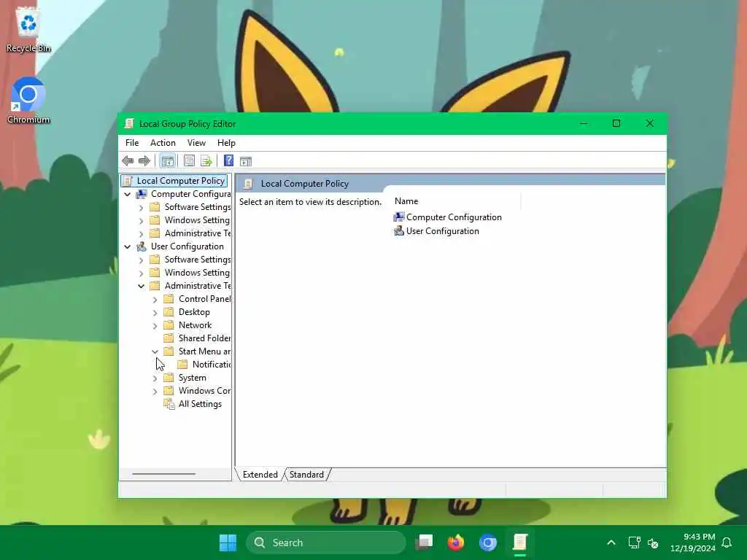Toggle Show/Hide Console Tree toolbar icon
Viewport: 747px width, 560px height.
click(167, 161)
